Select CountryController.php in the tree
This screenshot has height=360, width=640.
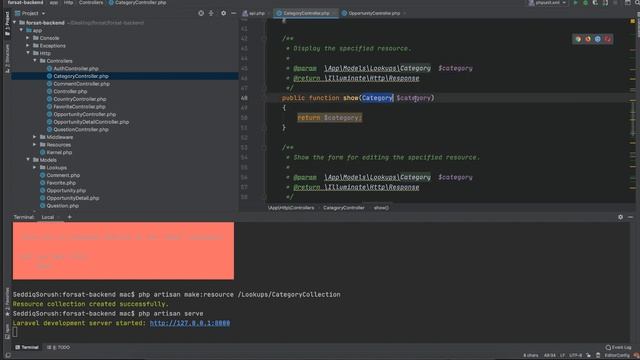(80, 99)
